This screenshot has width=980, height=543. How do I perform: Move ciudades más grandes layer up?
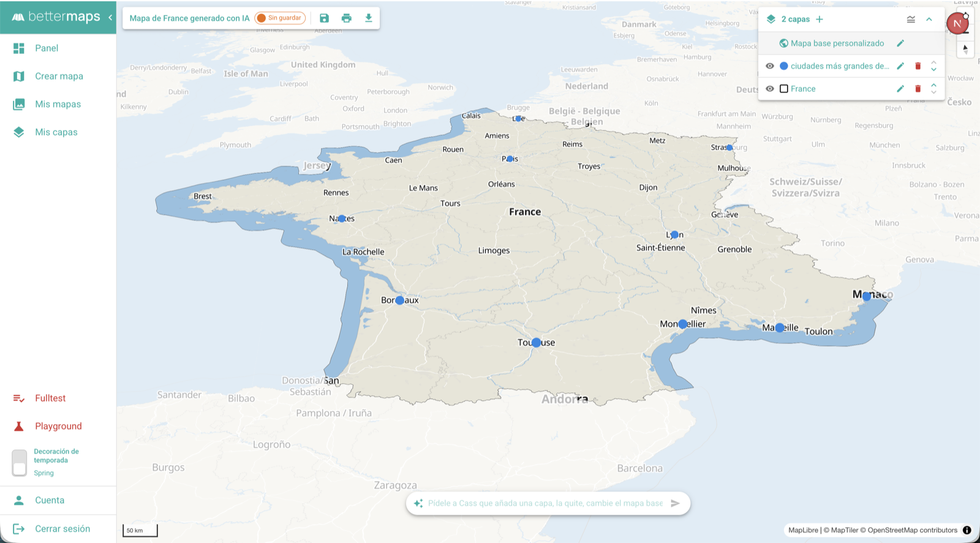933,62
